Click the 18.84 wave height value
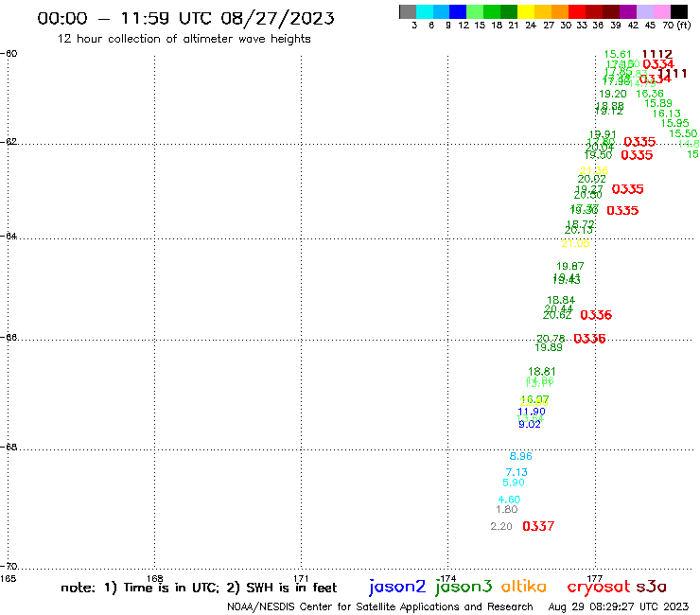Screen dimensions: 700x615 (561, 300)
